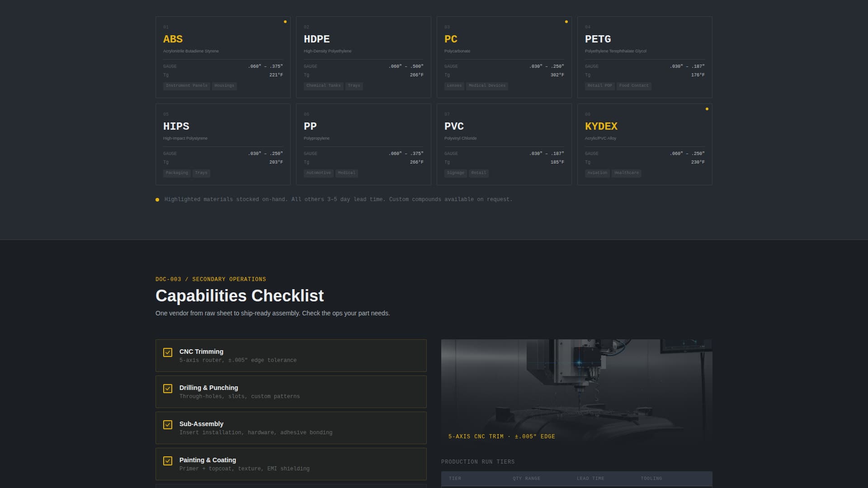Screen dimensions: 868x488
Task: Select the Aviation tag on KYDEX card
Action: [598, 173]
